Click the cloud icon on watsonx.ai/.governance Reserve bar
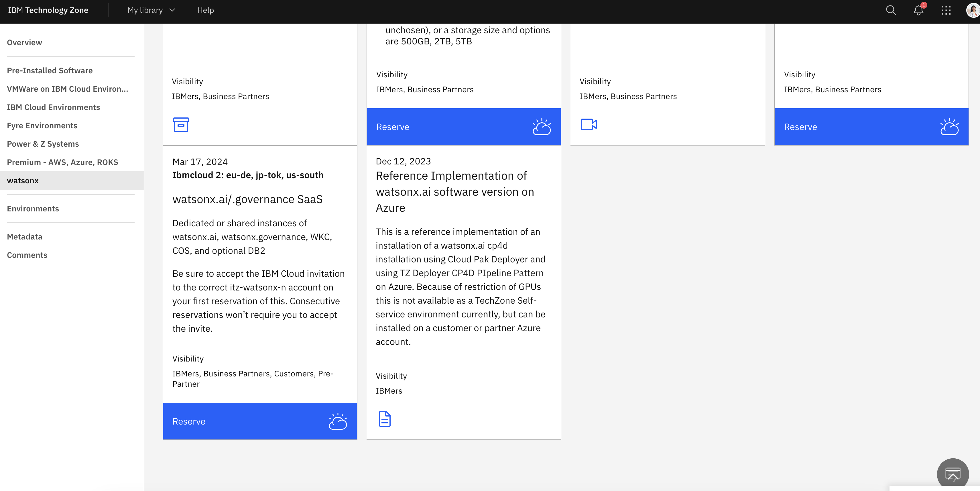The height and width of the screenshot is (491, 980). 338,421
